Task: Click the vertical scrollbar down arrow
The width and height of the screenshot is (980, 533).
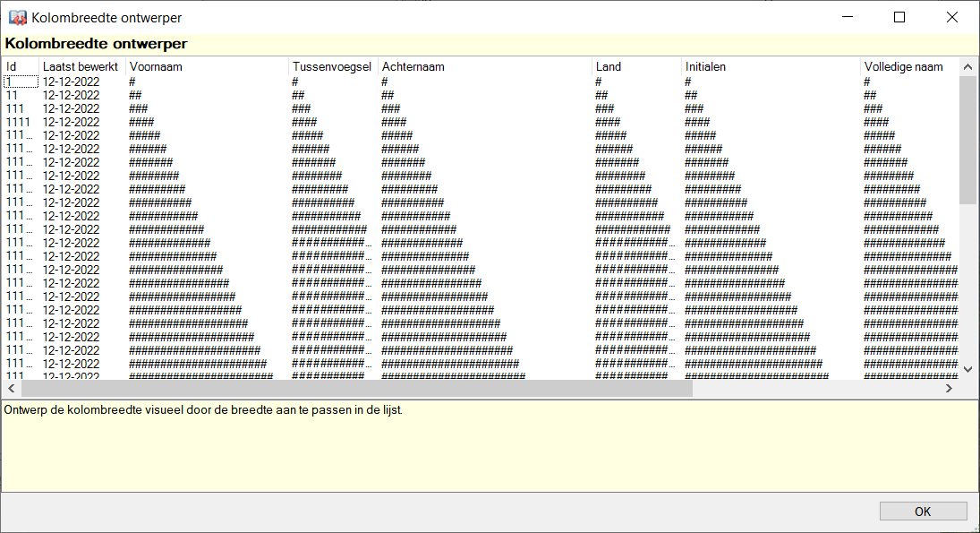Action: pos(967,368)
